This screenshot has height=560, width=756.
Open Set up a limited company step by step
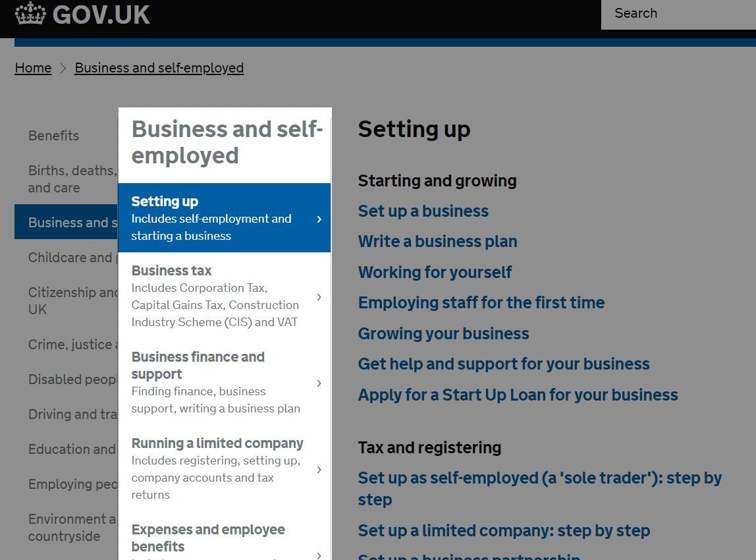tap(504, 530)
